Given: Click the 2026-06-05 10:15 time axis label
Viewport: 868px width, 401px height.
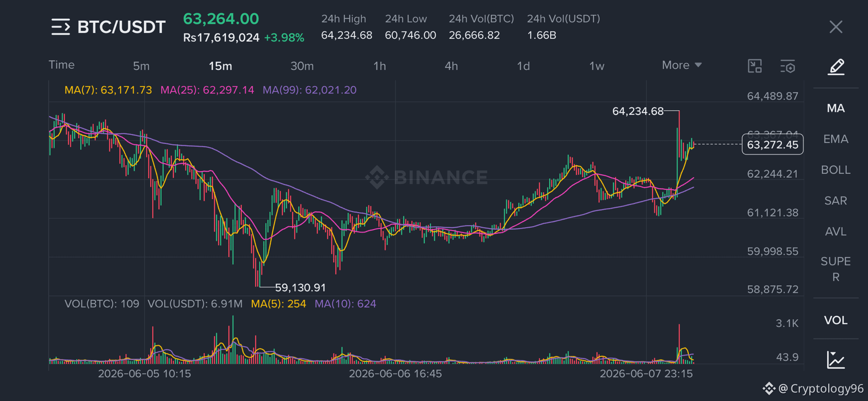Looking at the screenshot, I should (x=144, y=374).
